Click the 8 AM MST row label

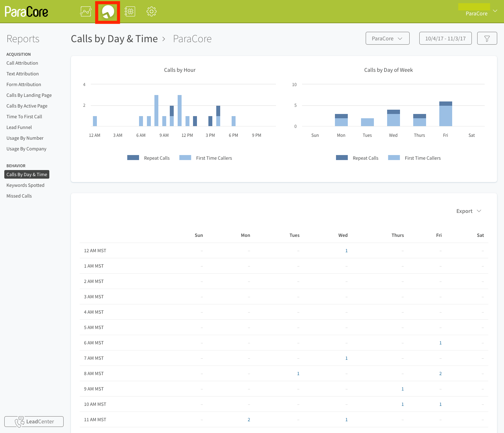coord(94,373)
